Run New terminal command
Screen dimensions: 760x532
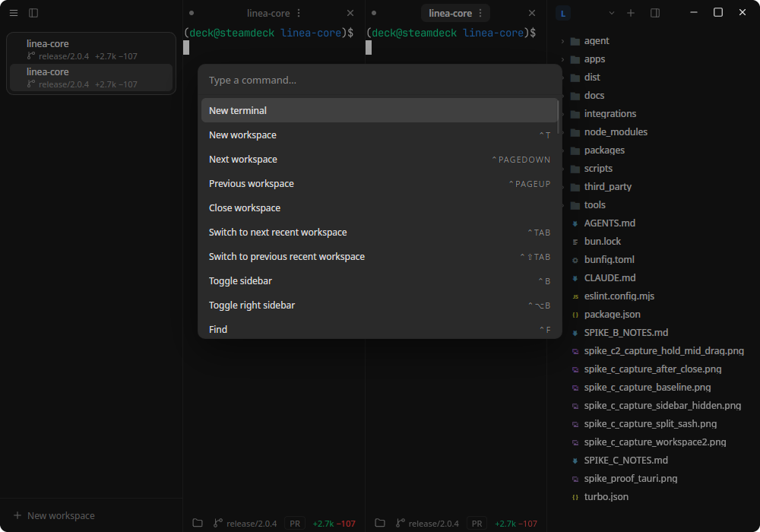pos(379,110)
